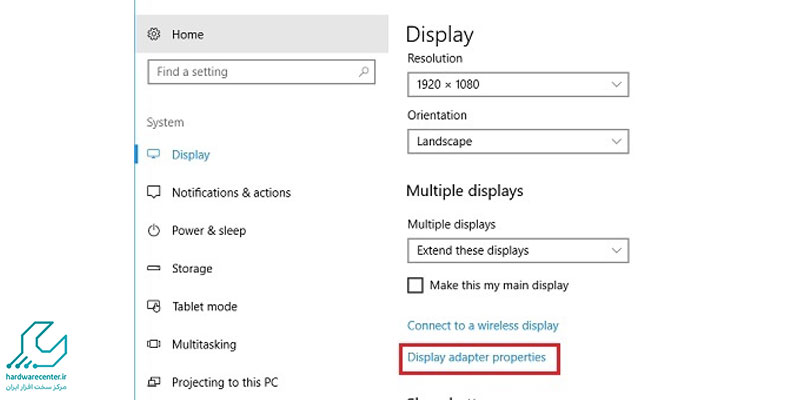
Task: Click the Multitasking icon
Action: (x=154, y=344)
